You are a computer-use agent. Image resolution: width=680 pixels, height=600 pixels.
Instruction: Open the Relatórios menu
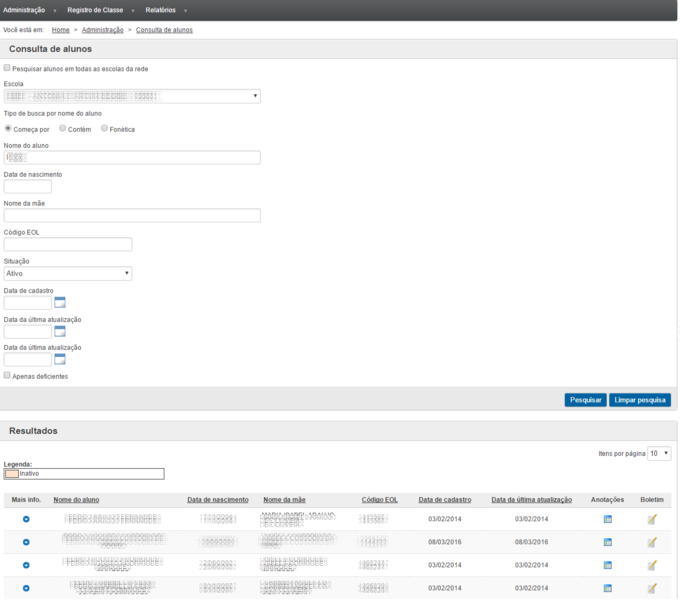[x=160, y=10]
